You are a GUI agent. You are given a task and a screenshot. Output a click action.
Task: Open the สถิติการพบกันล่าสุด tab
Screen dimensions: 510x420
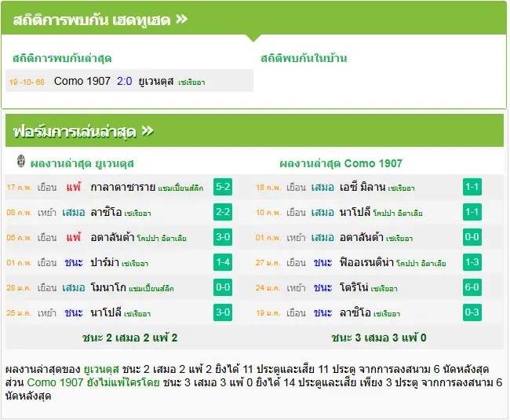62,58
